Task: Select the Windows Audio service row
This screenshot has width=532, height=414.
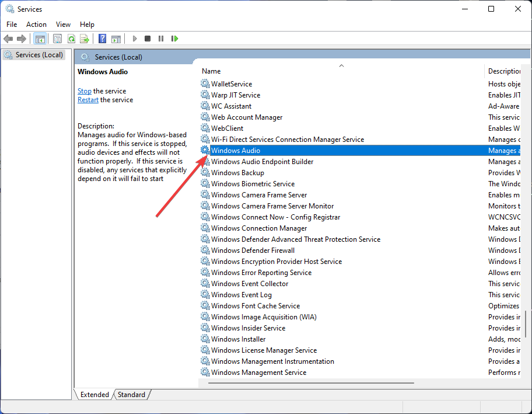Action: [x=360, y=151]
